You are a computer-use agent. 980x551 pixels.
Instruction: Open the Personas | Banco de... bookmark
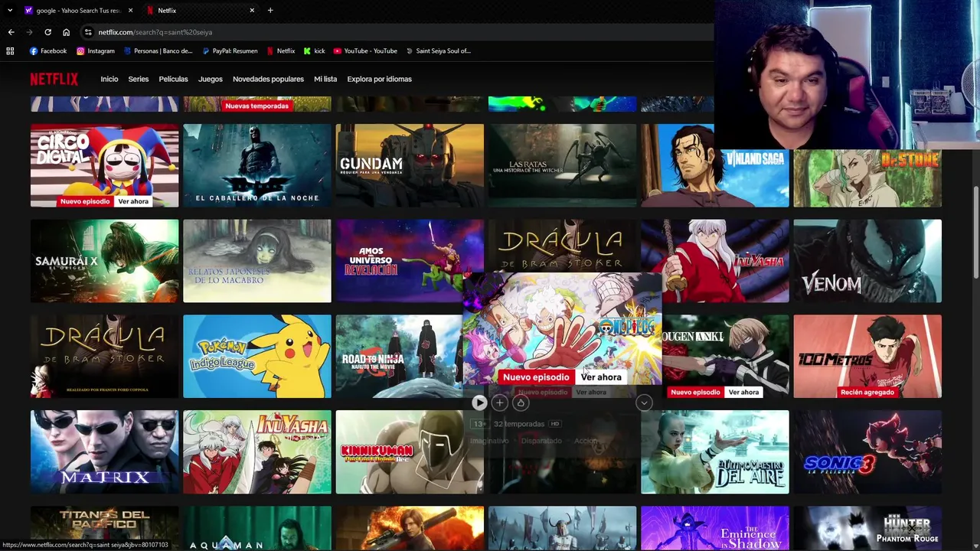point(158,51)
